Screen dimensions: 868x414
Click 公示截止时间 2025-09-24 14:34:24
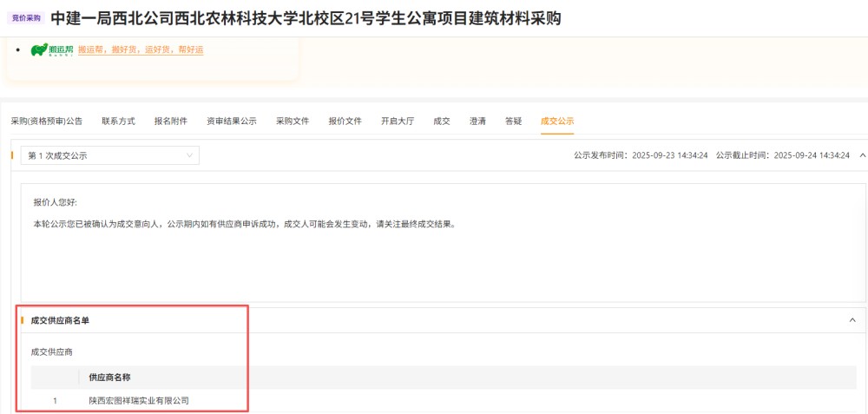[x=783, y=155]
